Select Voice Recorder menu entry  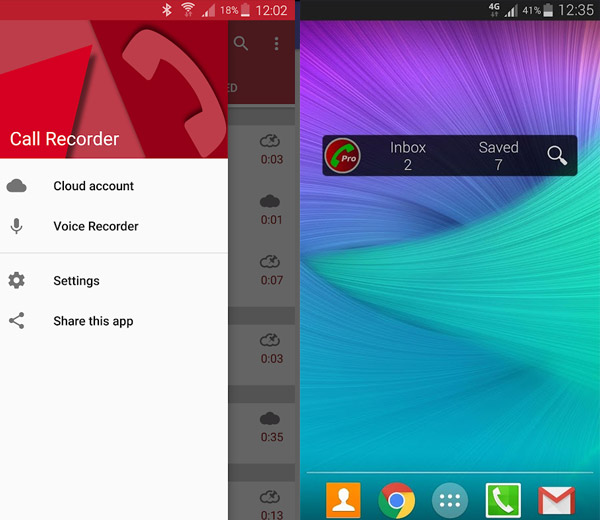pos(96,226)
